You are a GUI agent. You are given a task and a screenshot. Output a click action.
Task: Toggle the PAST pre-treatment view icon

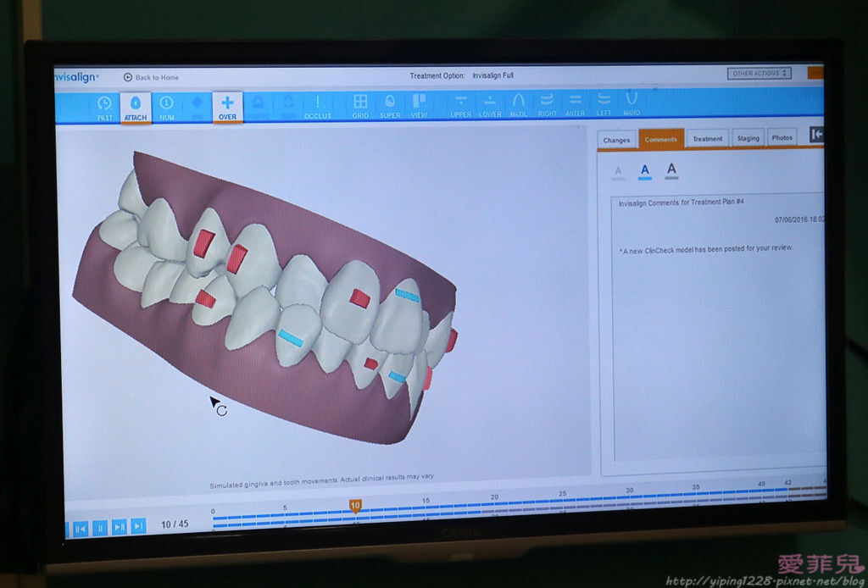pyautogui.click(x=104, y=108)
